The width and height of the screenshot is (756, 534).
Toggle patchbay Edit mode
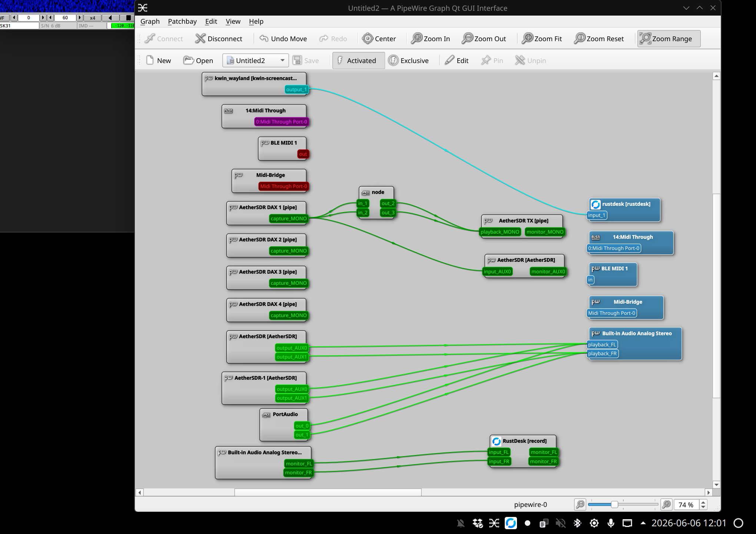457,60
